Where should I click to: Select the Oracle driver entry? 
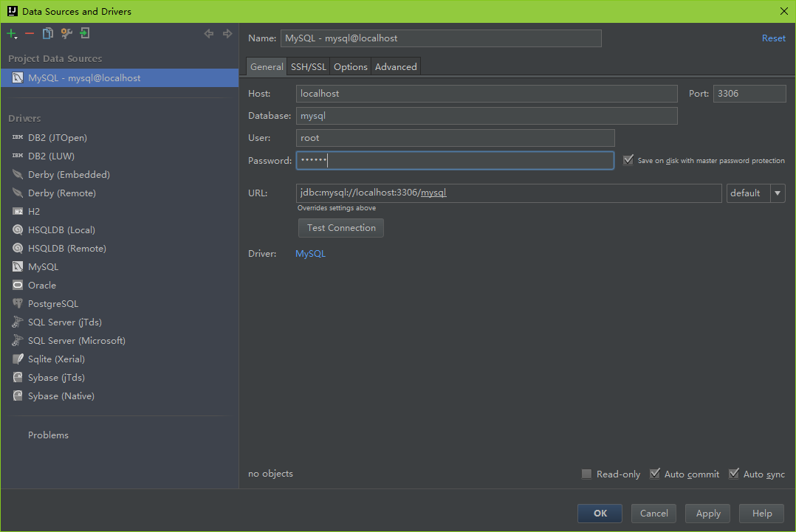pyautogui.click(x=42, y=286)
